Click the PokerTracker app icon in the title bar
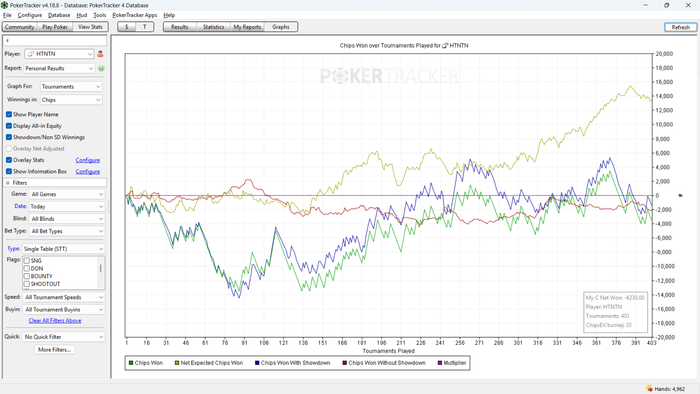This screenshot has height=394, width=700. click(4, 5)
